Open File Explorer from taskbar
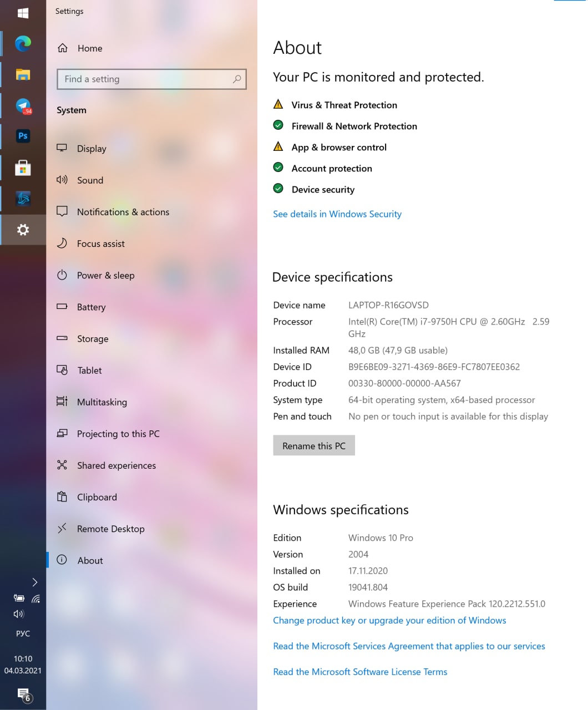The image size is (588, 710). pyautogui.click(x=23, y=74)
